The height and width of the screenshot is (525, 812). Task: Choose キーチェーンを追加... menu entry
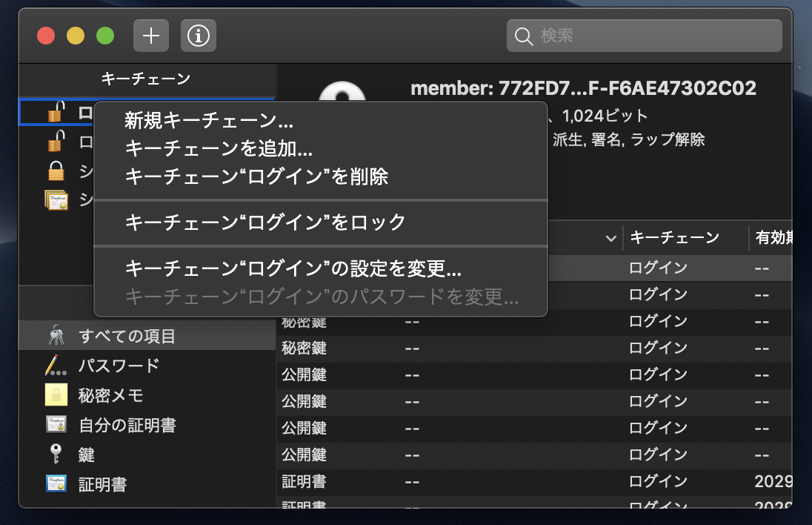pos(321,149)
